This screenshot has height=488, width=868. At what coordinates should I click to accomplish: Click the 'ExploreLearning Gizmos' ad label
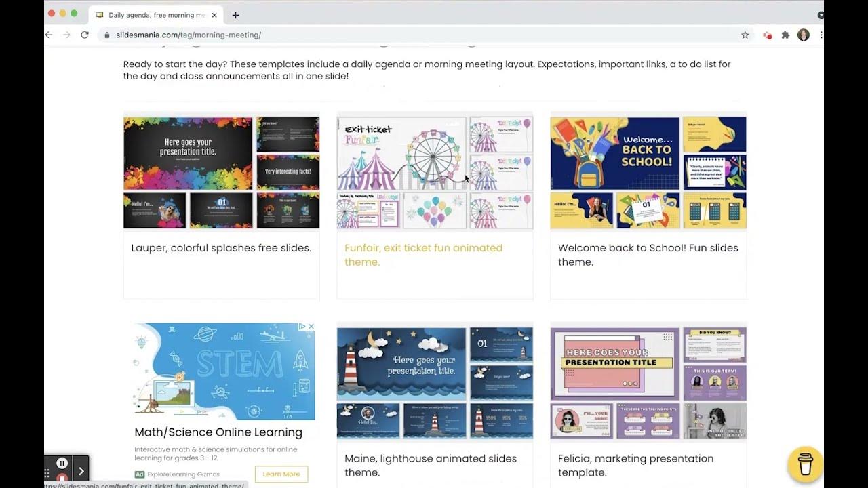(183, 474)
